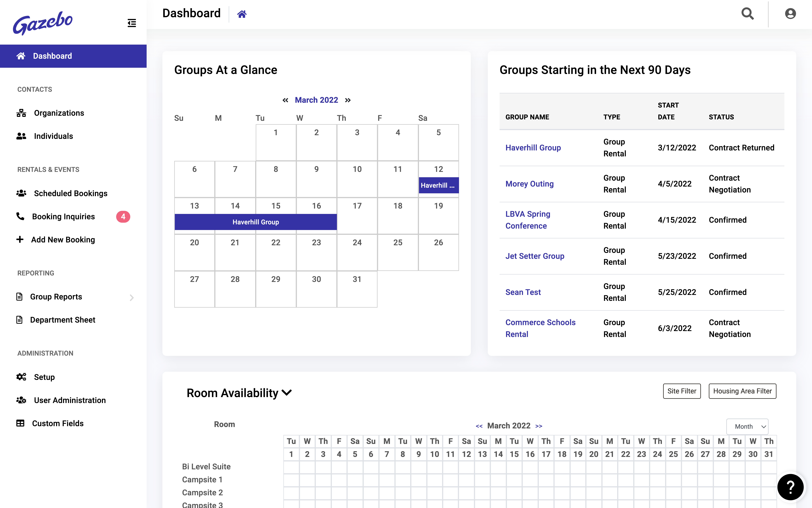Image resolution: width=812 pixels, height=508 pixels.
Task: Click the Organizations hierarchy icon
Action: (21, 113)
